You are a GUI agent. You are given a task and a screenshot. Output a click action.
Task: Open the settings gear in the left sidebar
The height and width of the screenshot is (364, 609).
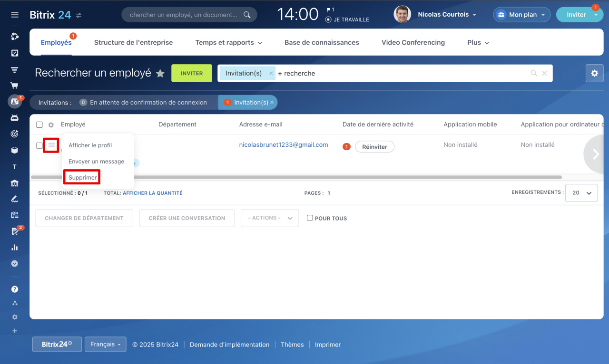click(15, 317)
